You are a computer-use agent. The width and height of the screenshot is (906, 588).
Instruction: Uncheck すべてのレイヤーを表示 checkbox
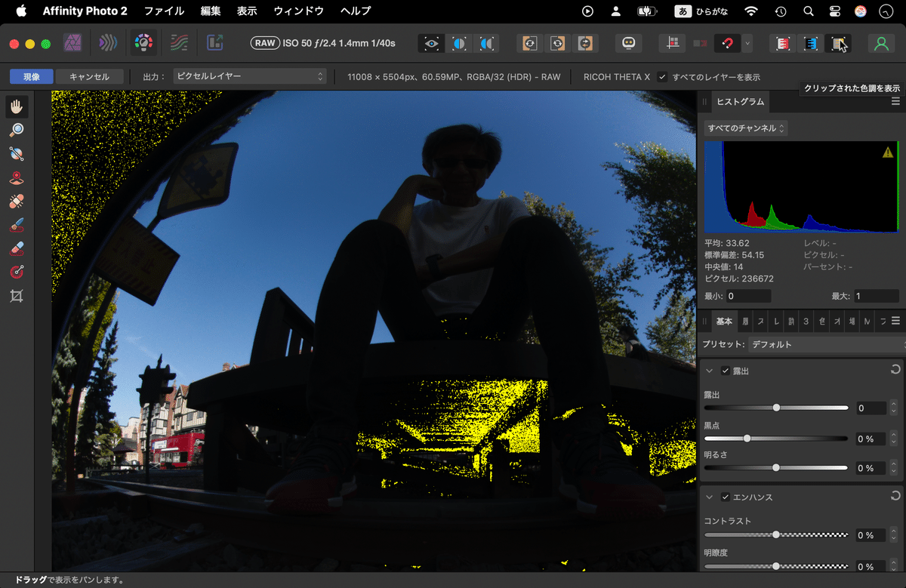click(662, 76)
